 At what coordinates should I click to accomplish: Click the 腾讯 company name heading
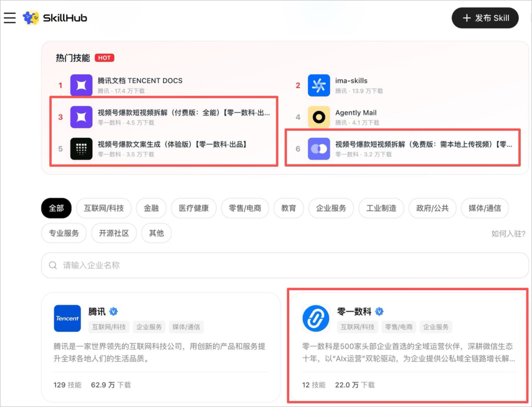point(97,311)
